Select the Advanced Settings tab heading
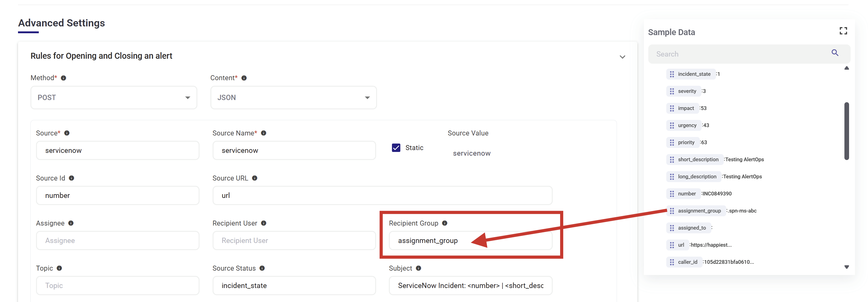 (61, 23)
